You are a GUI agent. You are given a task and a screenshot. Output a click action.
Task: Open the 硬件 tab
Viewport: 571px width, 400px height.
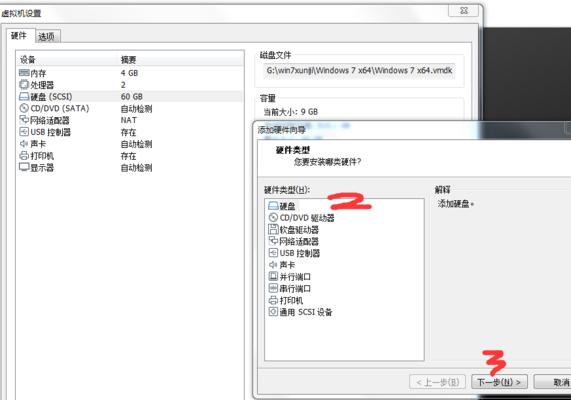(19, 35)
